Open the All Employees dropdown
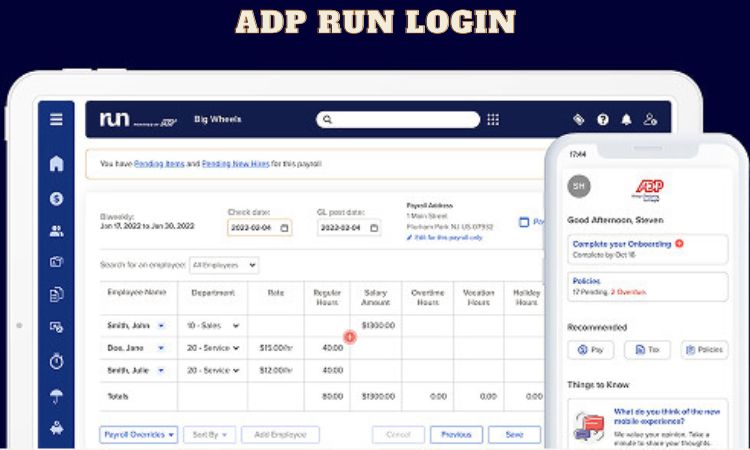This screenshot has height=450, width=750. tap(224, 265)
